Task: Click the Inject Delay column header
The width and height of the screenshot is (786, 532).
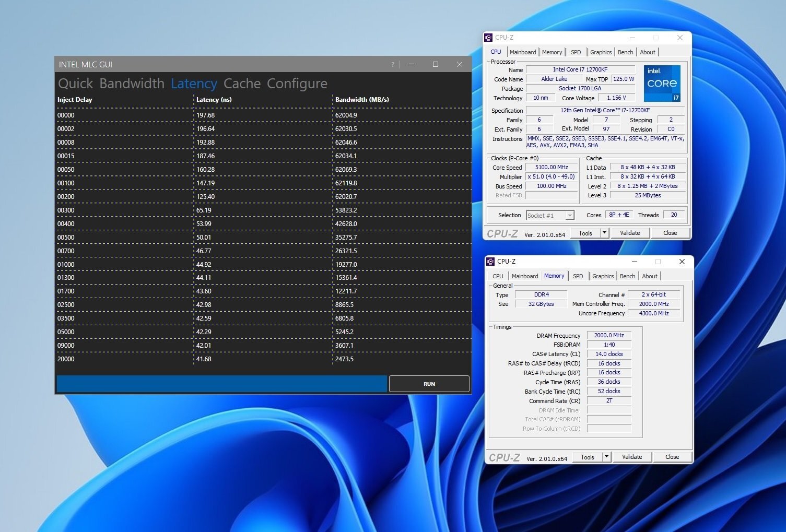Action: click(x=75, y=100)
